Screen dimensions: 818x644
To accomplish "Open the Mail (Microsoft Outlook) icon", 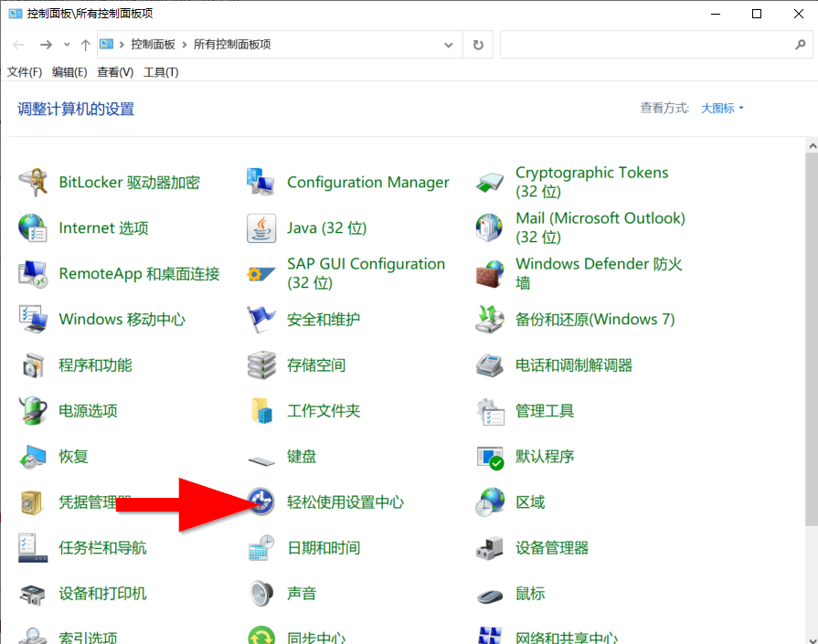I will tap(489, 227).
